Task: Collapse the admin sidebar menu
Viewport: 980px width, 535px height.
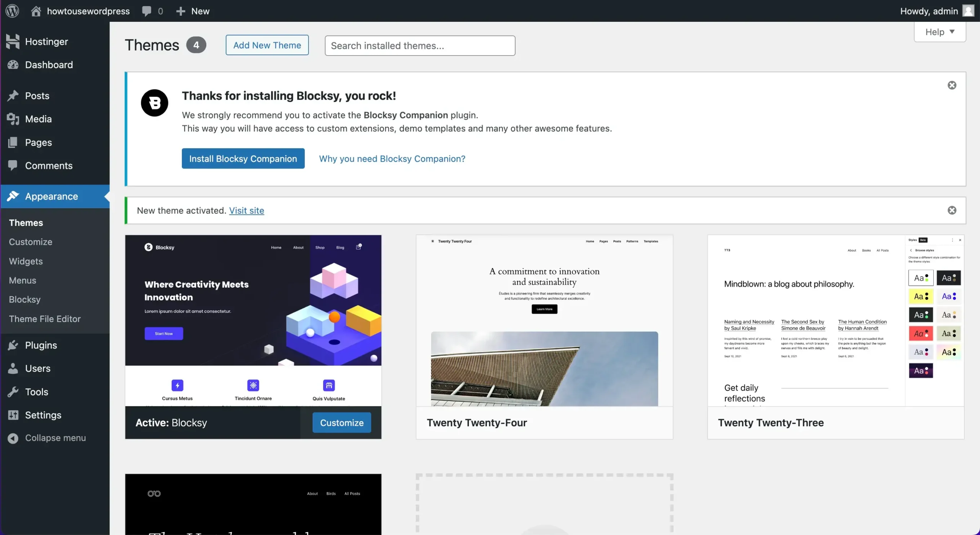Action: tap(55, 438)
